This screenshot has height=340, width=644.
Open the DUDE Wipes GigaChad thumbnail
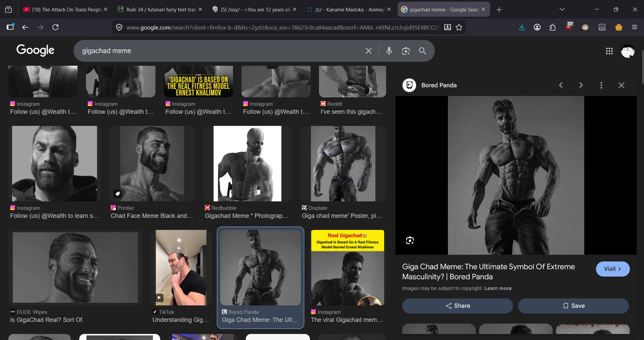75,268
